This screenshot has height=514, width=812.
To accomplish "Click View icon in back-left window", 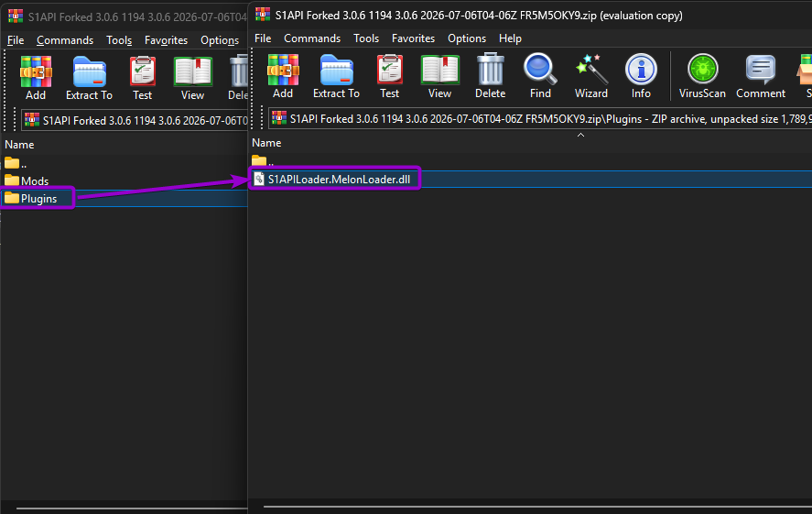I will tap(192, 78).
